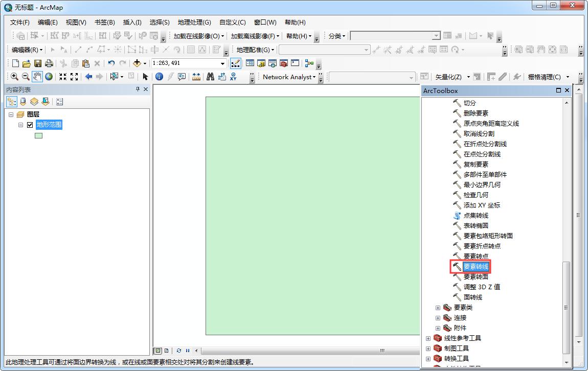588x371 pixels.
Task: Click the layer's green color swatch
Action: 38,135
